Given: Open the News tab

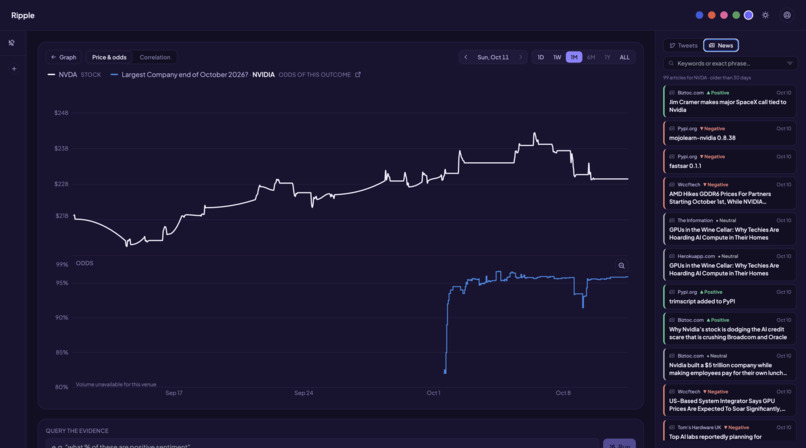Looking at the screenshot, I should [721, 45].
